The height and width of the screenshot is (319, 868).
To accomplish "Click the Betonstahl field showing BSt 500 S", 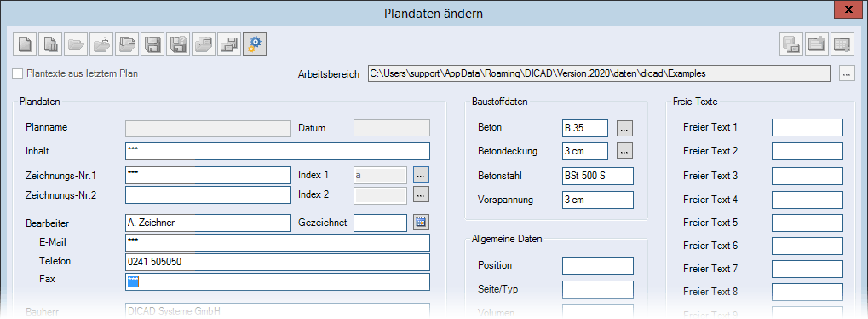I will tap(598, 176).
